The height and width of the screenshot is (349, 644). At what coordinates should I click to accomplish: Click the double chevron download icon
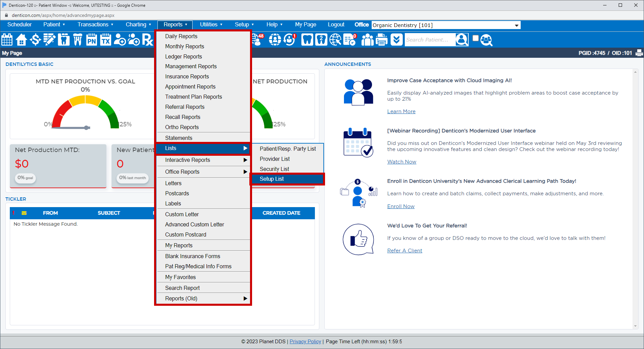396,40
